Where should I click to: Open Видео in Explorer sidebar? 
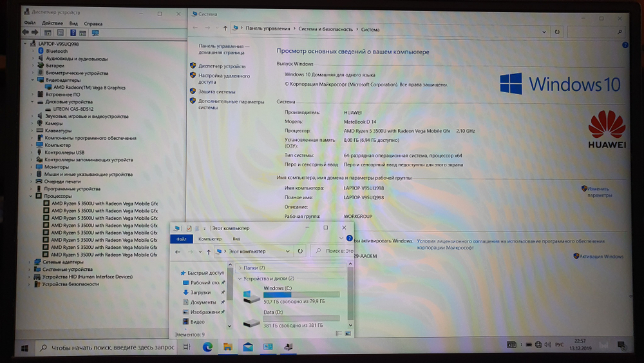[197, 322]
